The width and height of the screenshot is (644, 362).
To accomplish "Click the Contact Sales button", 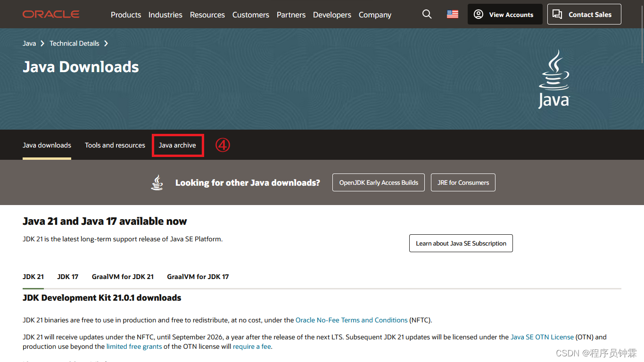I will [x=584, y=14].
